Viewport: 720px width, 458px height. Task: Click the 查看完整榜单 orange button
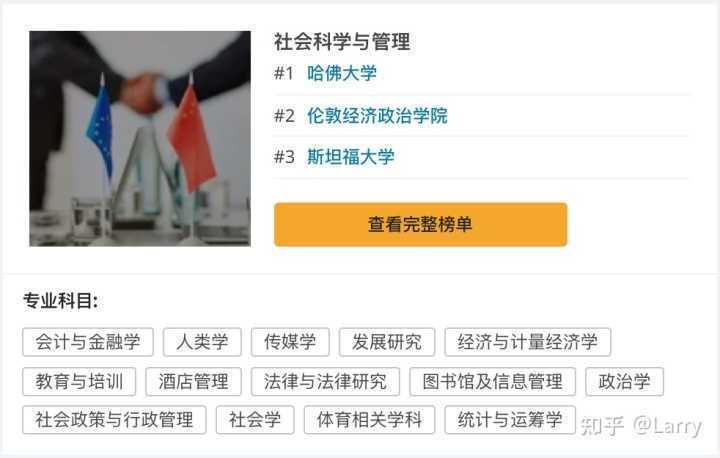[421, 225]
